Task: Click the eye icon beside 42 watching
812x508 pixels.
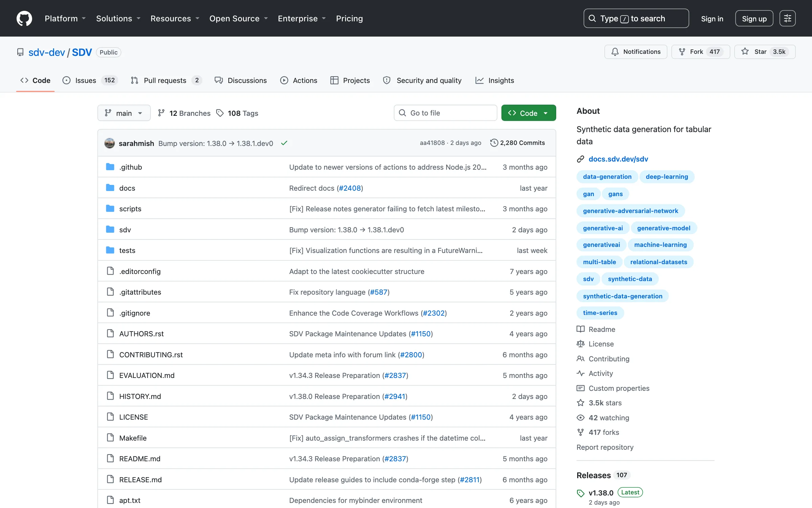Action: 581,418
